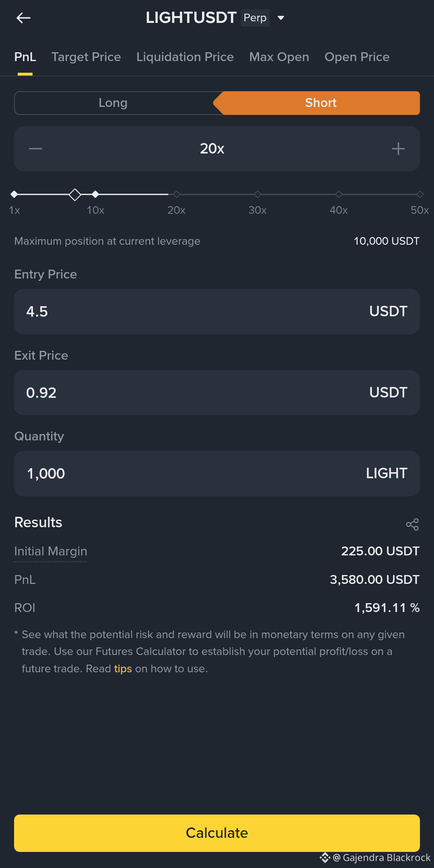Increase leverage with plus button

(x=398, y=149)
